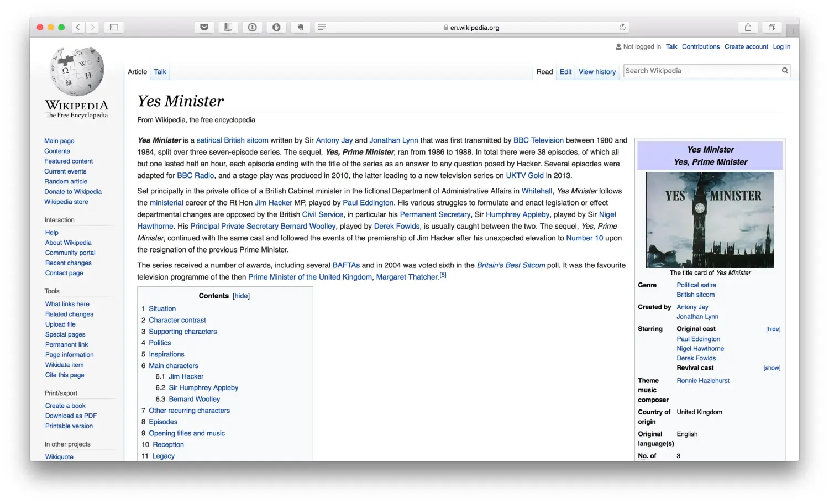The width and height of the screenshot is (829, 504).
Task: Open Wikidata item link
Action: pyautogui.click(x=64, y=365)
